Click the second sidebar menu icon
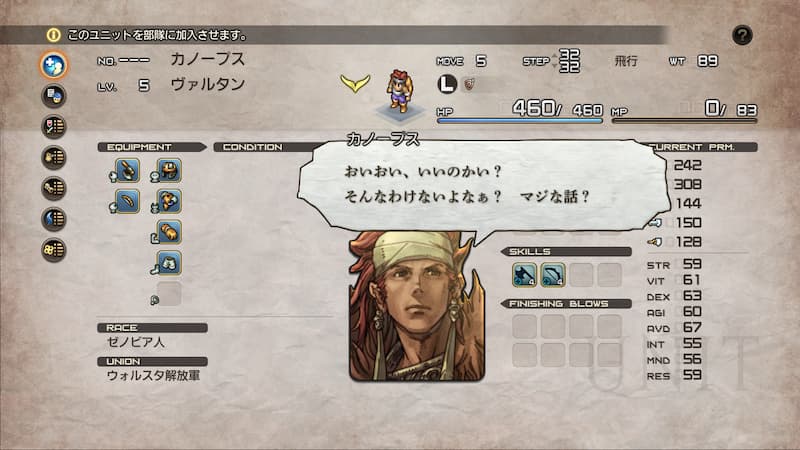800x450 pixels. coord(54,96)
